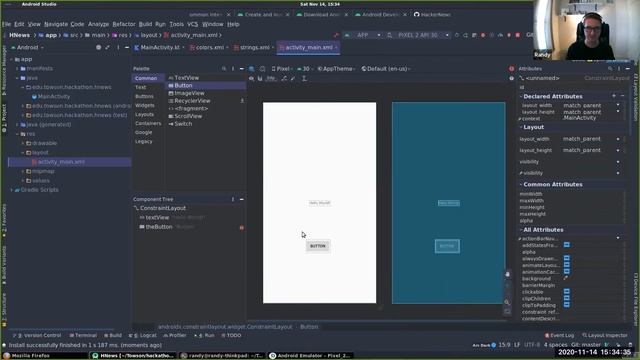640x360 pixels.
Task: Open API level 30 dropdown in designer
Action: tap(304, 69)
